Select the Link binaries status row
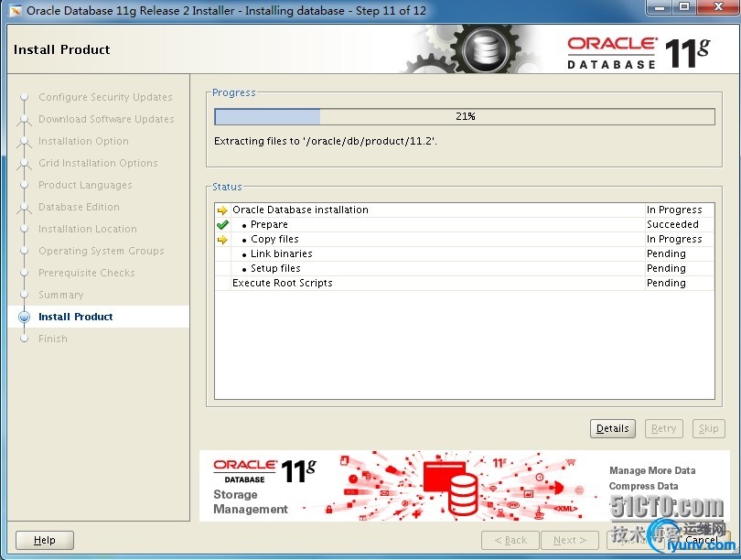 point(465,253)
